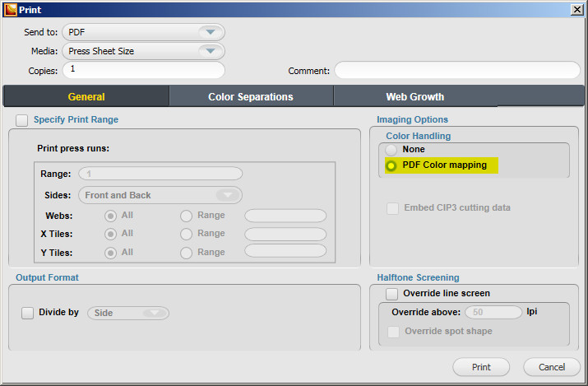Viewport: 588px width, 386px height.
Task: Select the None color handling radio button
Action: pyautogui.click(x=391, y=150)
